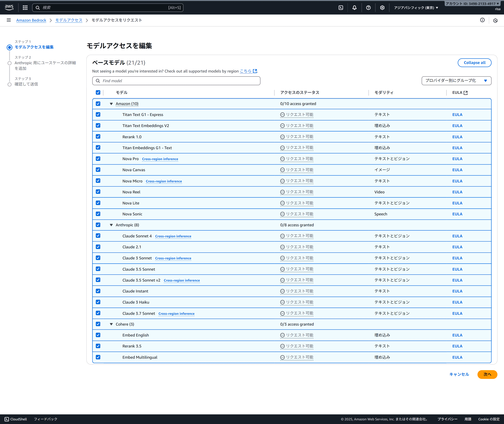The image size is (504, 424).
Task: Toggle the select-all models header checkbox
Action: coord(98,93)
